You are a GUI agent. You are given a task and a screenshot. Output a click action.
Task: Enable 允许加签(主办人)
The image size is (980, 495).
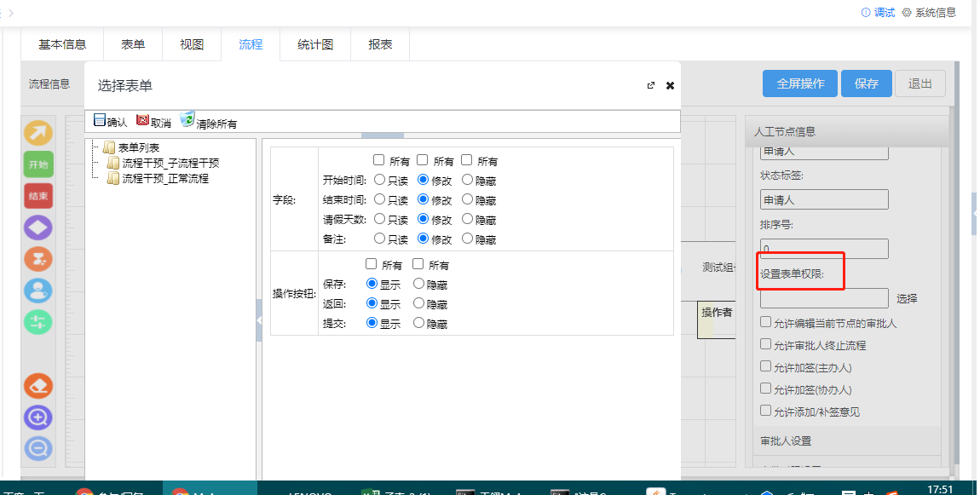coord(765,366)
